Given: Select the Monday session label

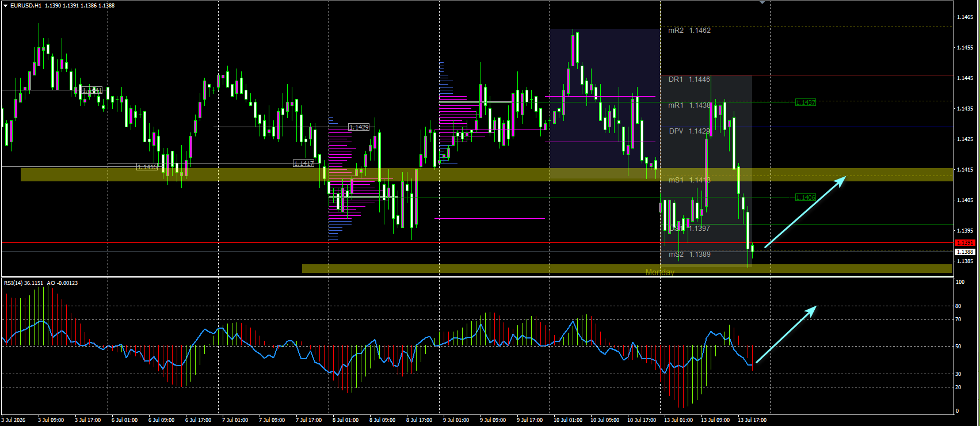Looking at the screenshot, I should pos(660,272).
